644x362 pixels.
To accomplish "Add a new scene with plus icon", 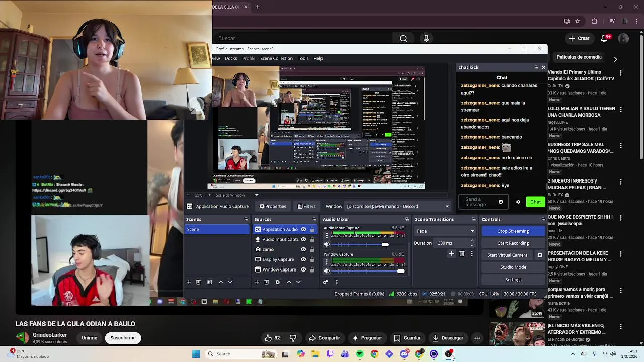I will point(189,282).
